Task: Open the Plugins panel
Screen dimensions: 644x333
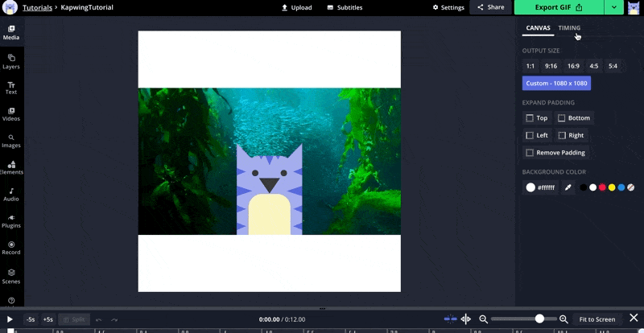Action: click(x=11, y=221)
